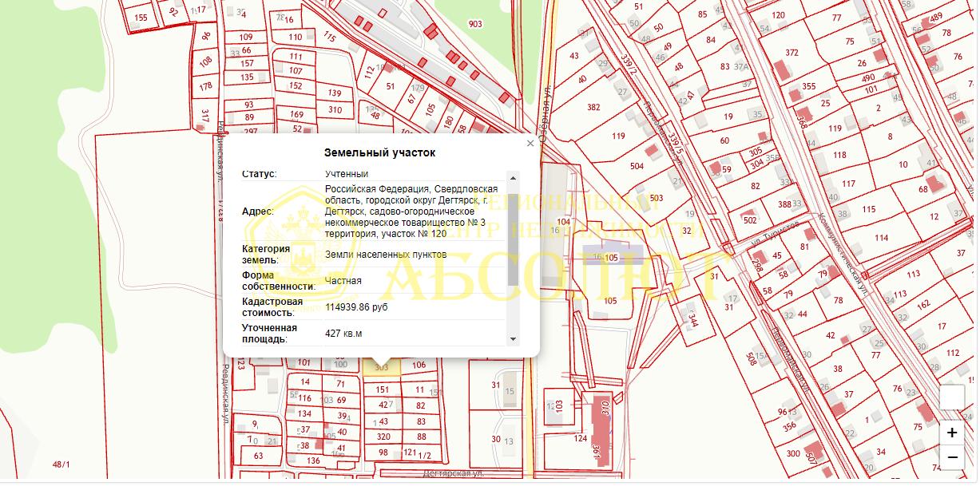This screenshot has height=498, width=980.
Task: Select map parcel 151
Action: 383,389
